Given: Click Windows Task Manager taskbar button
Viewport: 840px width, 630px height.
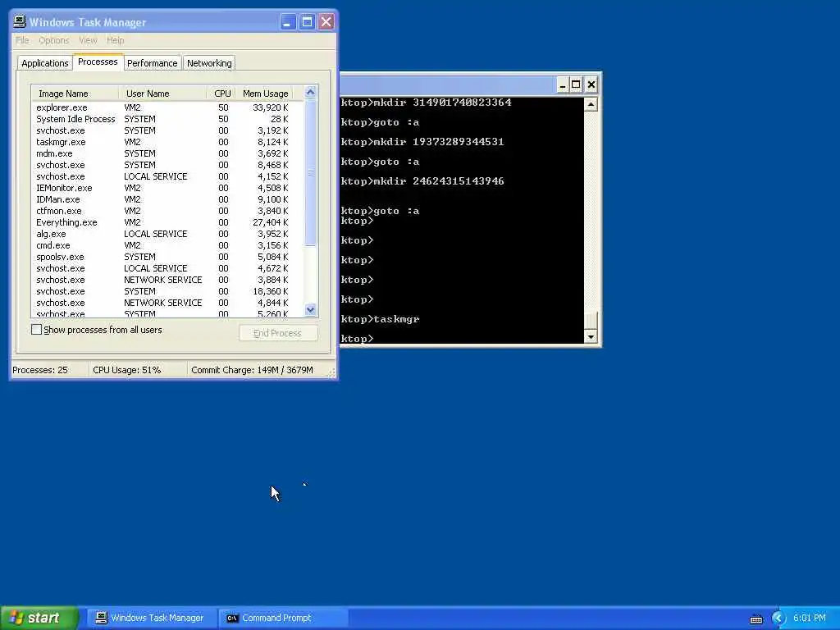Looking at the screenshot, I should pyautogui.click(x=150, y=618).
